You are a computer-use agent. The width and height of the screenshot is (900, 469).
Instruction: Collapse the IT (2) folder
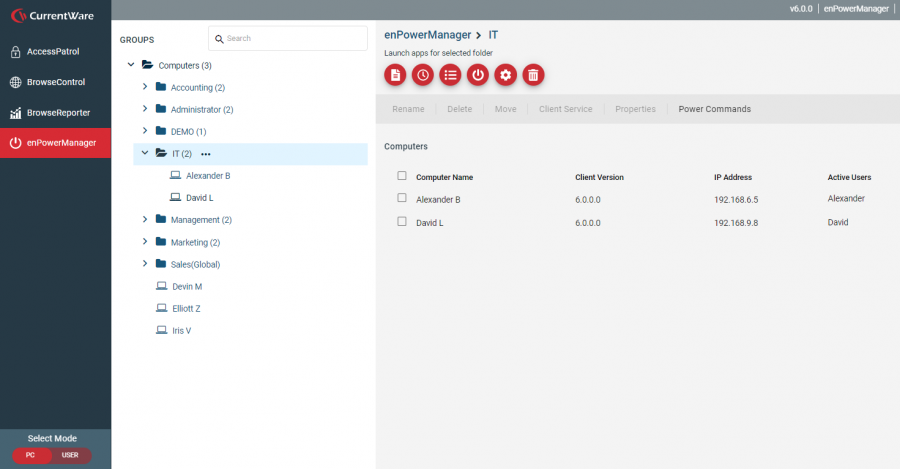(x=145, y=153)
